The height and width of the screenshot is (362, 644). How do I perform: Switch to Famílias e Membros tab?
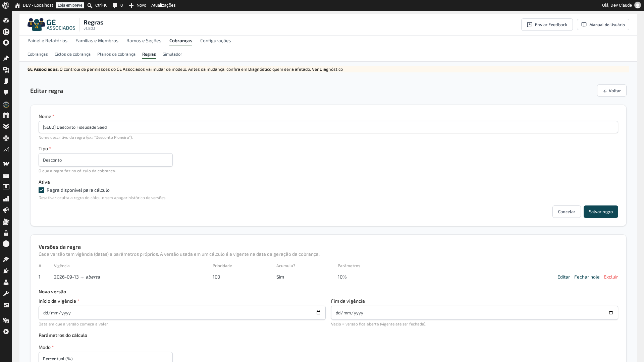pos(97,41)
